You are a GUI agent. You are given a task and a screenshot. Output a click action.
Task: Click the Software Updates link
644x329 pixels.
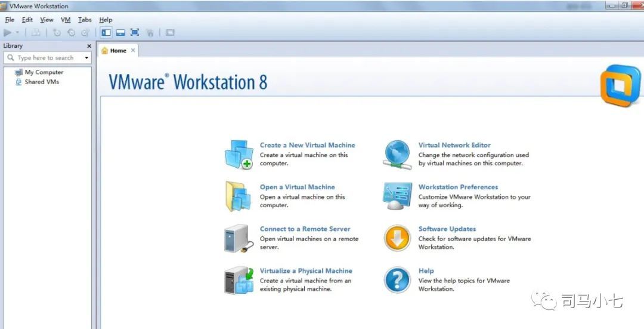pos(447,229)
